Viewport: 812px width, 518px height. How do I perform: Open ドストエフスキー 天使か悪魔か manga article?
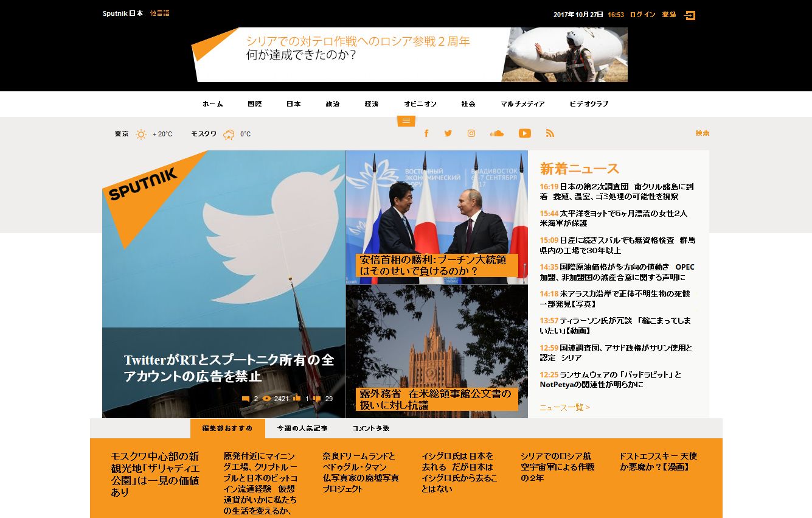[x=658, y=461]
